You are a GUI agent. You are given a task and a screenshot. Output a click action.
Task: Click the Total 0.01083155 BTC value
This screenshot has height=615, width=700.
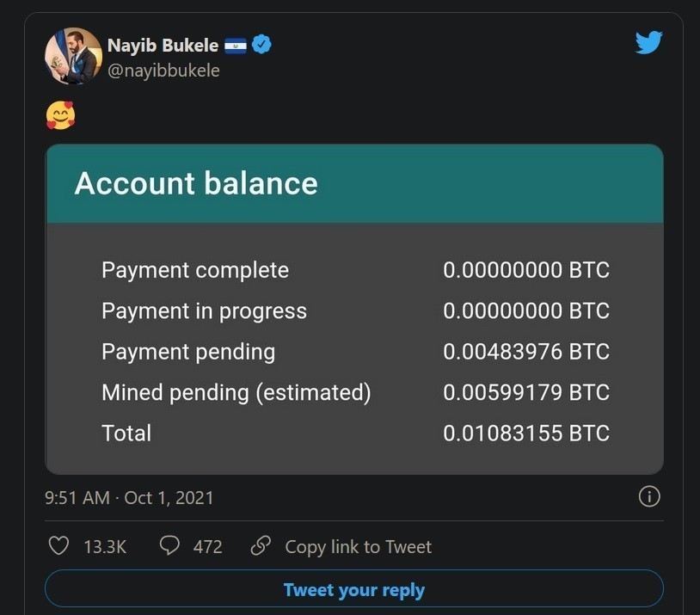pyautogui.click(x=525, y=434)
